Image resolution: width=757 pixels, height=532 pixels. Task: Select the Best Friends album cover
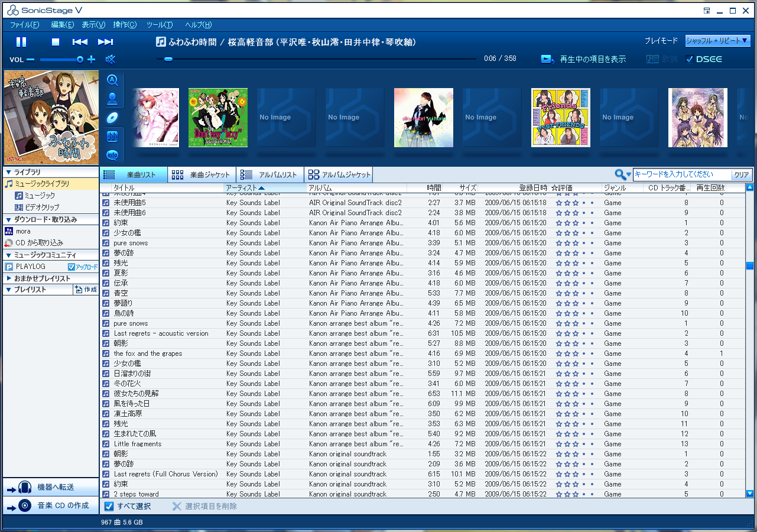[x=561, y=118]
